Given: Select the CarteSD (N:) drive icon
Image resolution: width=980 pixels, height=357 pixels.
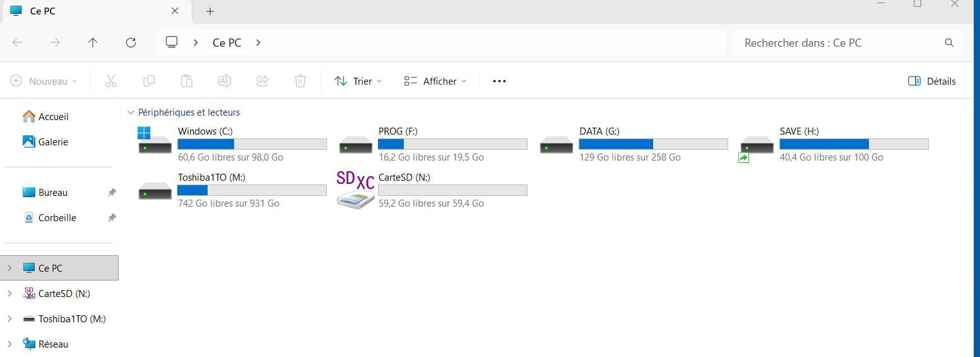Looking at the screenshot, I should [x=355, y=189].
